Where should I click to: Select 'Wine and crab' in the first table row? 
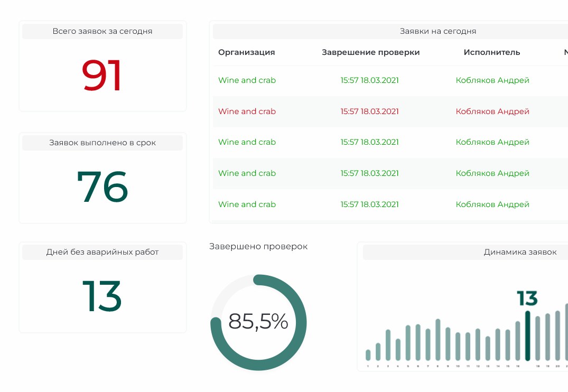point(247,80)
